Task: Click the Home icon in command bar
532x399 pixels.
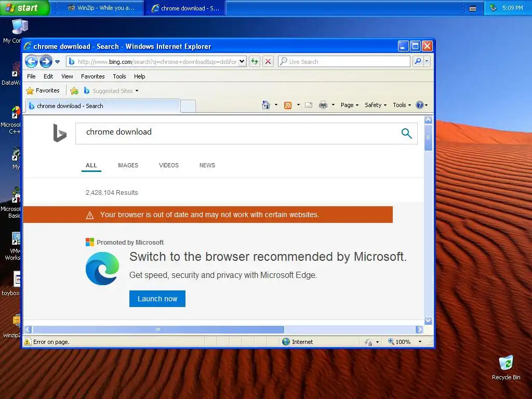Action: tap(266, 105)
